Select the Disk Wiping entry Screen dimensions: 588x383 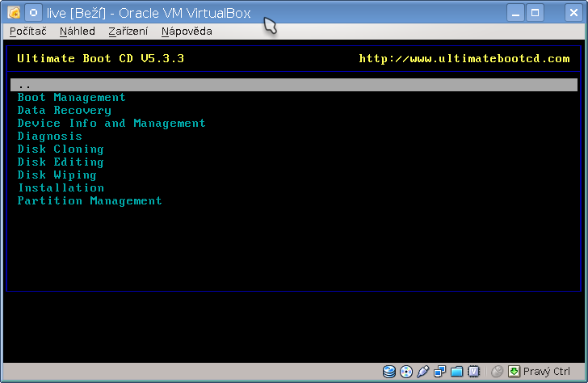point(57,175)
